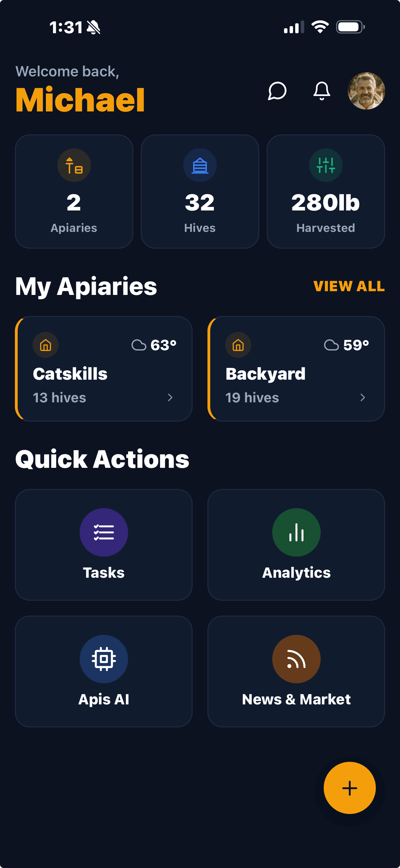Open Michael's profile picture

(365, 92)
